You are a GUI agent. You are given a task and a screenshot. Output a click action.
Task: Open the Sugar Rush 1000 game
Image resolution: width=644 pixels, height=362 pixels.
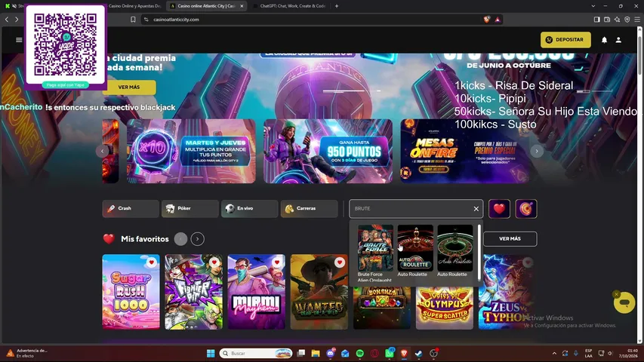click(131, 292)
